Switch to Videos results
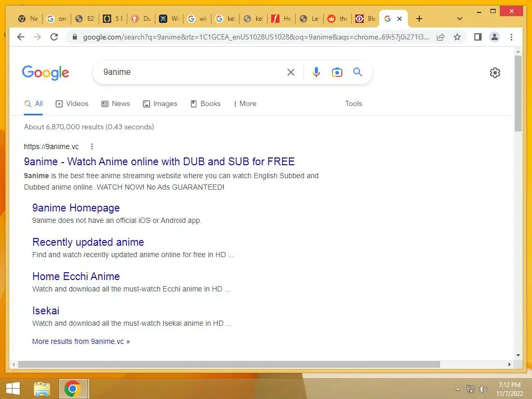Viewport: 532px width, 399px height. (x=72, y=104)
